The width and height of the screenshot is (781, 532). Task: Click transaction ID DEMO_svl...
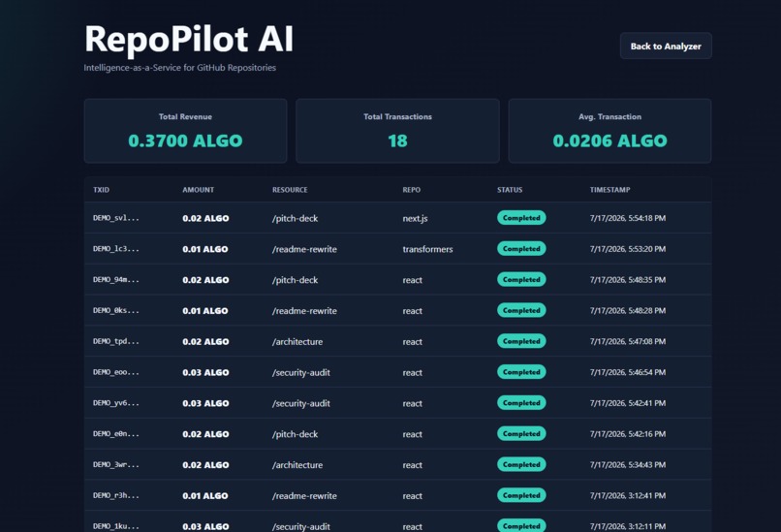[x=116, y=218]
